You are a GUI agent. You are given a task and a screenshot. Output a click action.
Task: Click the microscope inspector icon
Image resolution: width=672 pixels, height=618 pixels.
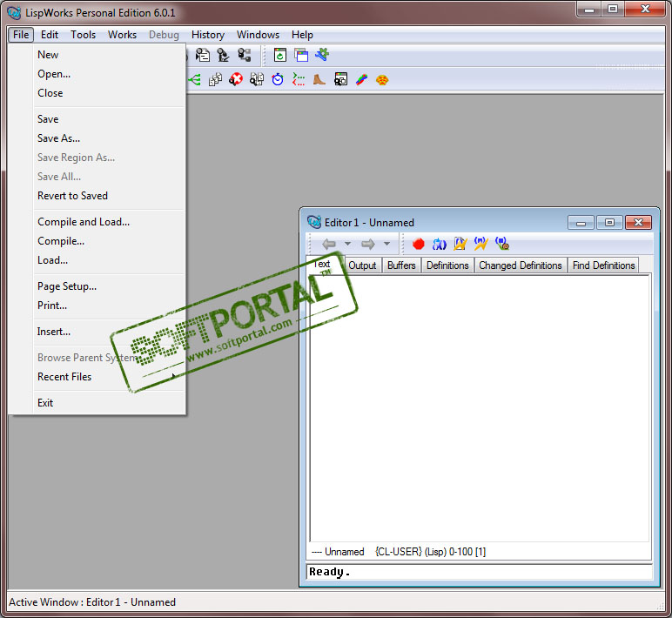coord(223,55)
